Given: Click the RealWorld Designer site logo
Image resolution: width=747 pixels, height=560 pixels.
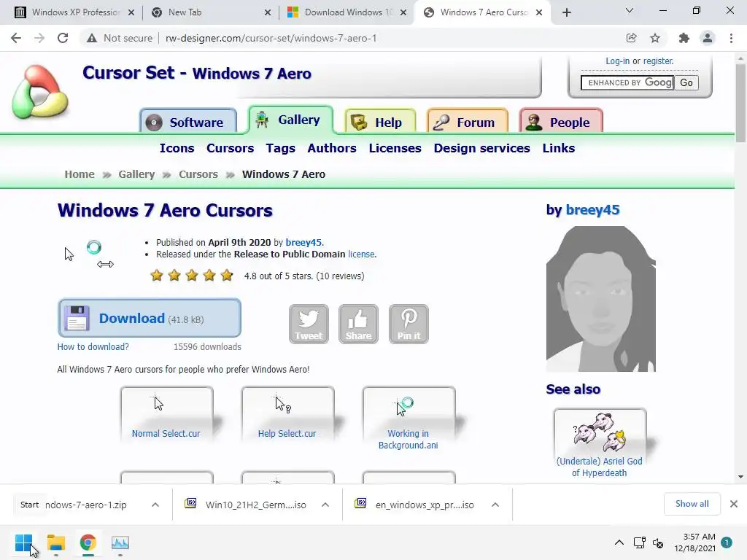Looking at the screenshot, I should [x=40, y=91].
